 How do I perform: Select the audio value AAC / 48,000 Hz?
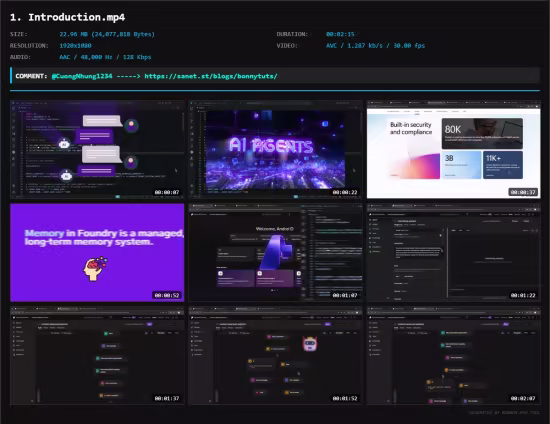click(105, 57)
